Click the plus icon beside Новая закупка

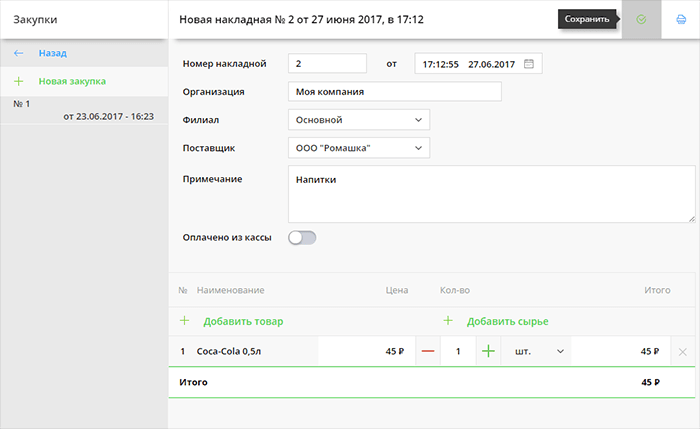[18, 81]
